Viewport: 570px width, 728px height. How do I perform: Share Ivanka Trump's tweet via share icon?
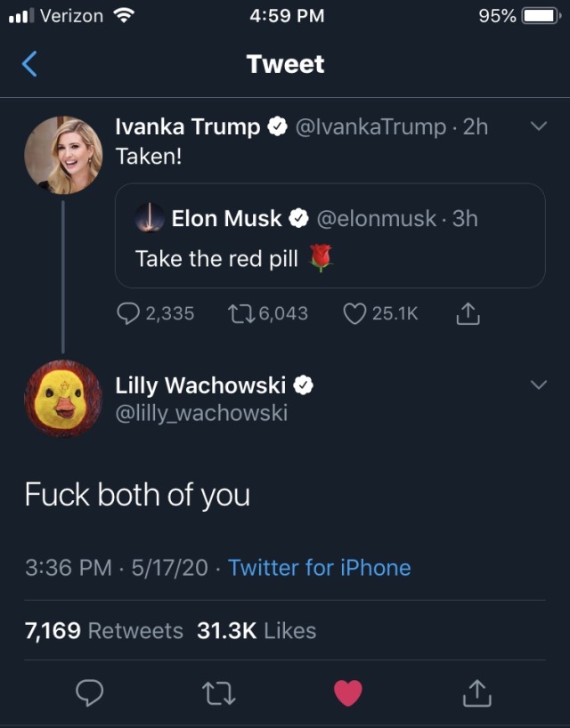(x=468, y=313)
